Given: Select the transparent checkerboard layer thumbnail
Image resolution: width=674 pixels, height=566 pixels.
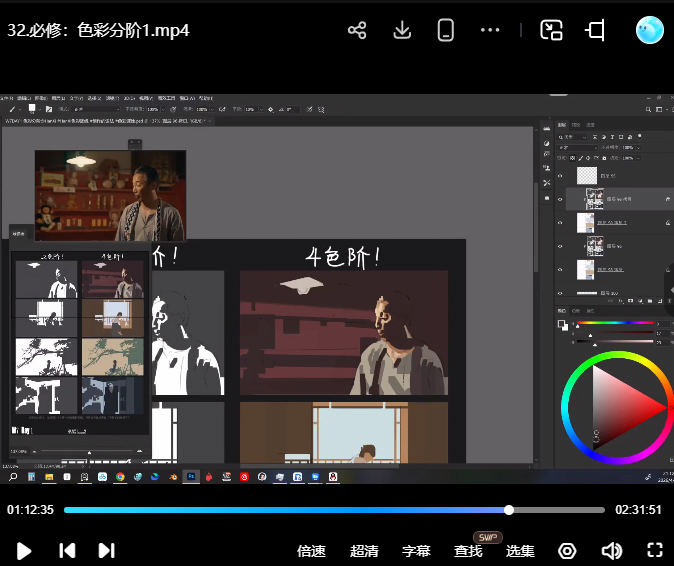Looking at the screenshot, I should click(587, 176).
